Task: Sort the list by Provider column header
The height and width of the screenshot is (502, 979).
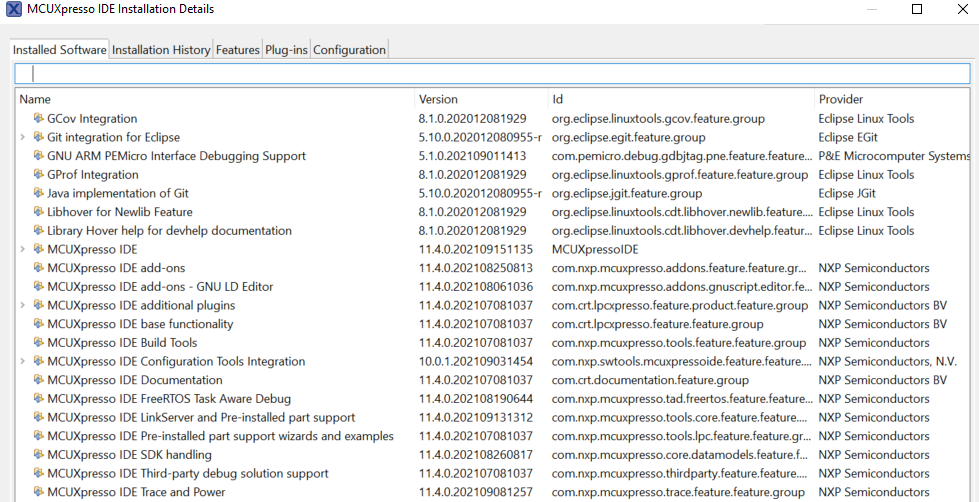Action: click(x=841, y=99)
